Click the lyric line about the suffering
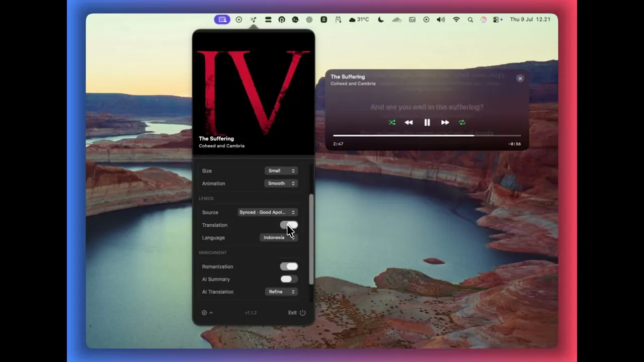 (427, 107)
